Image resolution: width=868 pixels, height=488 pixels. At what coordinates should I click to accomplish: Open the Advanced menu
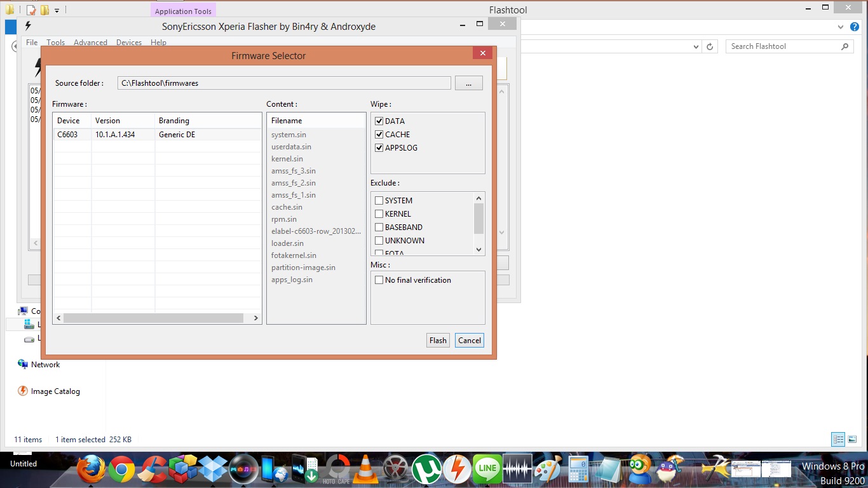pyautogui.click(x=90, y=43)
